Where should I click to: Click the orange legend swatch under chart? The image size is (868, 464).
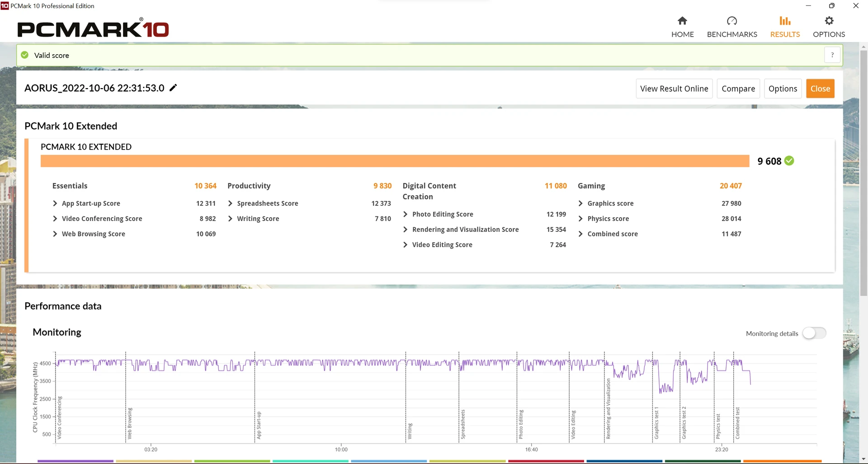tap(782, 461)
